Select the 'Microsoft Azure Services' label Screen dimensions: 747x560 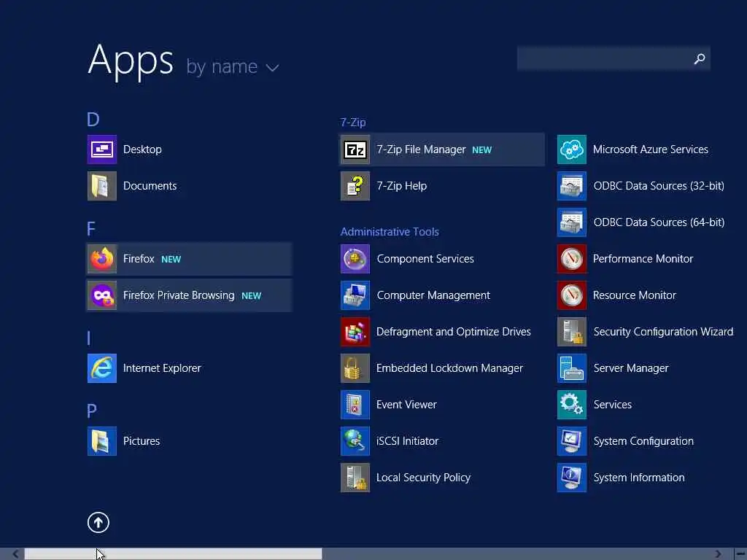pyautogui.click(x=650, y=149)
